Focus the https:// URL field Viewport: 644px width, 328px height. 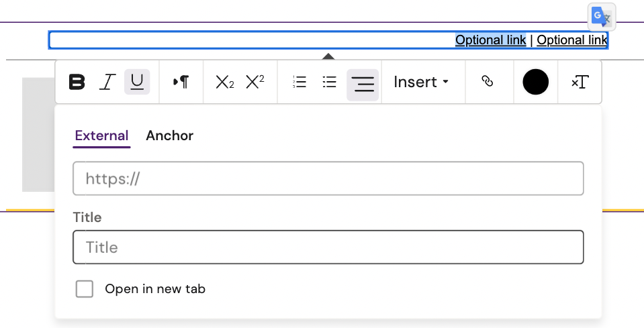tap(328, 178)
